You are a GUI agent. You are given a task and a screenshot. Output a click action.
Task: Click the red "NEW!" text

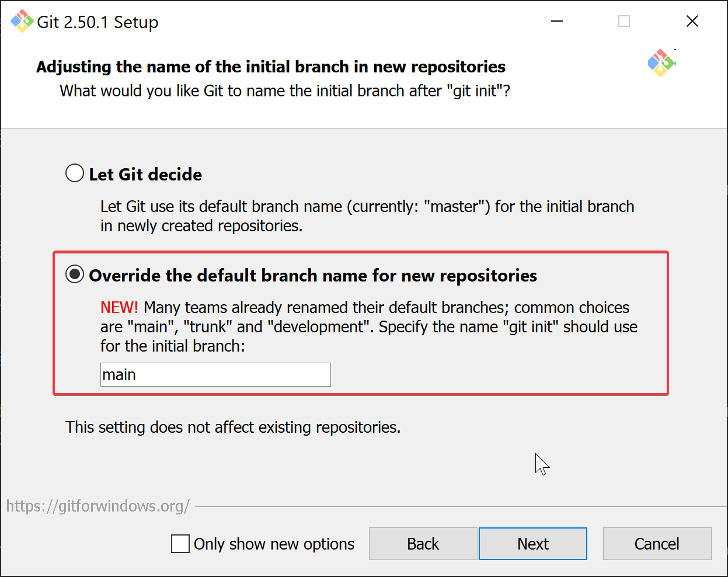119,308
